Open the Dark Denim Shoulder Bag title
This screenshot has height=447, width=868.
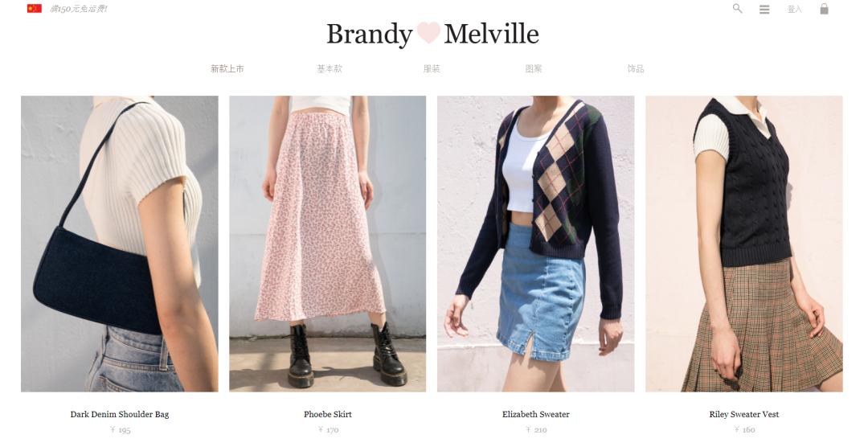120,414
